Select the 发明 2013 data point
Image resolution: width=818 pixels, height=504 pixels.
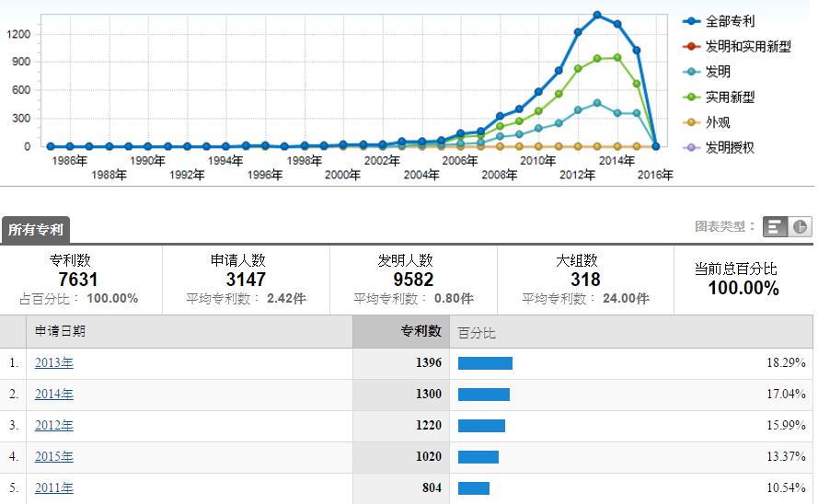tap(597, 103)
